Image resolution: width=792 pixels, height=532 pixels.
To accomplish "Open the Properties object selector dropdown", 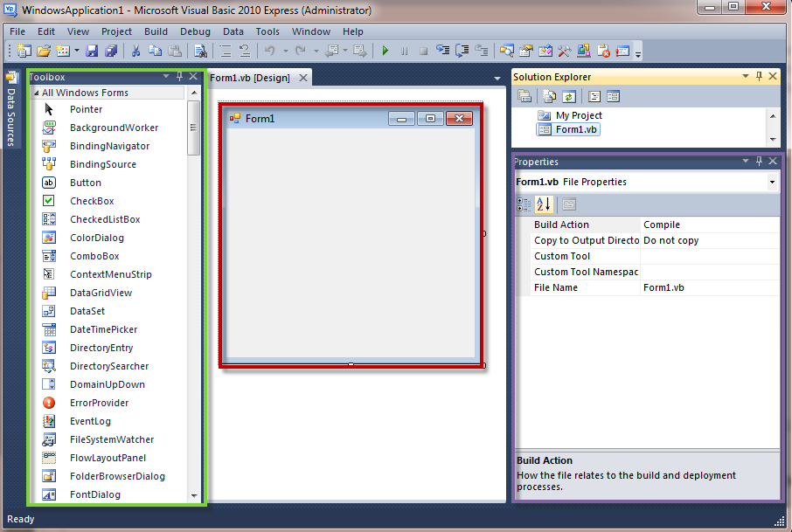I will (772, 182).
